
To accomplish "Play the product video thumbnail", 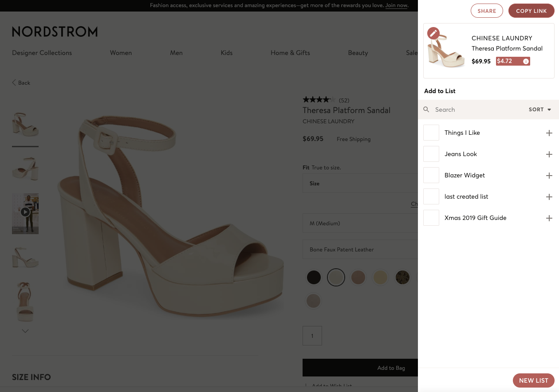I will click(x=25, y=212).
